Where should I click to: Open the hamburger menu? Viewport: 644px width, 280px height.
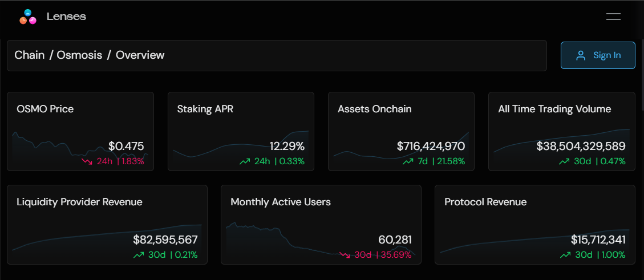point(613,17)
